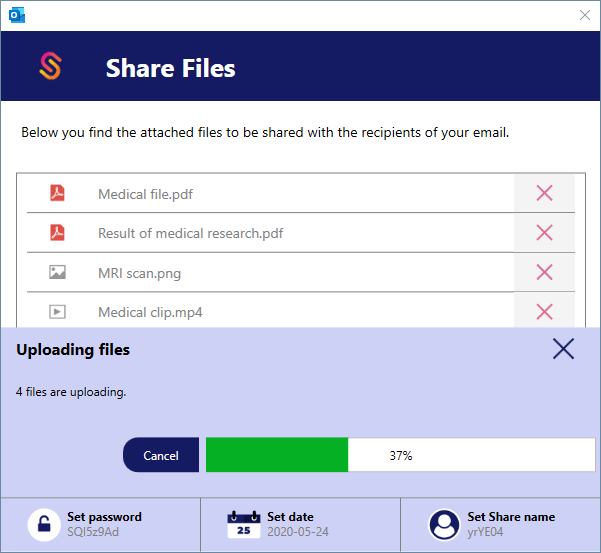Dismiss the Uploading files panel

[563, 348]
